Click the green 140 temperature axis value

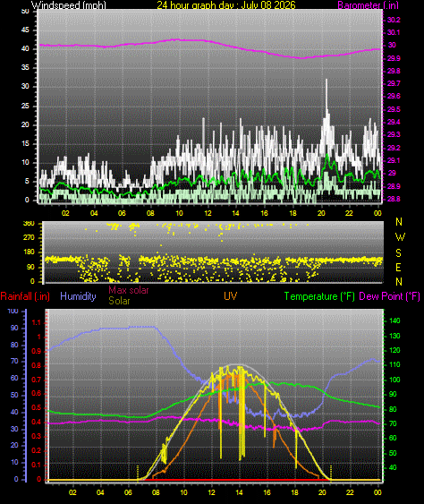pos(394,320)
